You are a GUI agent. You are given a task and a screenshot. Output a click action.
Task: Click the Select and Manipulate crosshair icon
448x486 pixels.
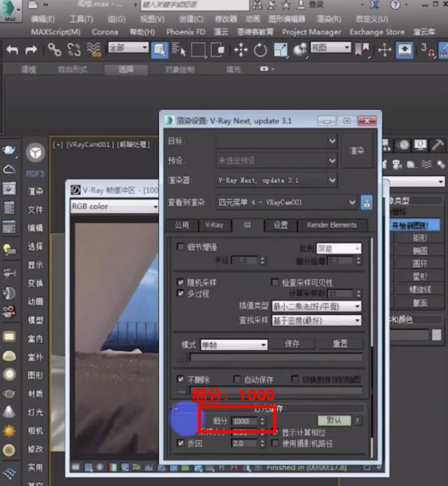[385, 50]
